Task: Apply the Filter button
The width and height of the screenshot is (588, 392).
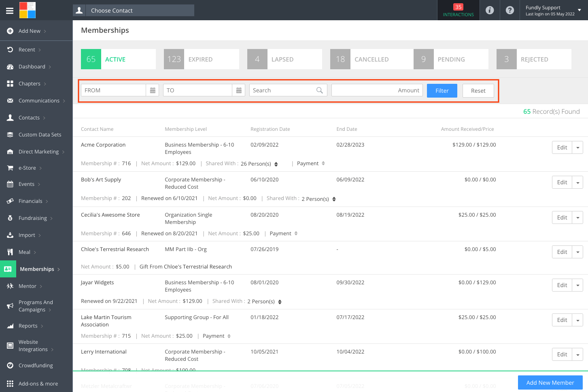Action: [442, 91]
